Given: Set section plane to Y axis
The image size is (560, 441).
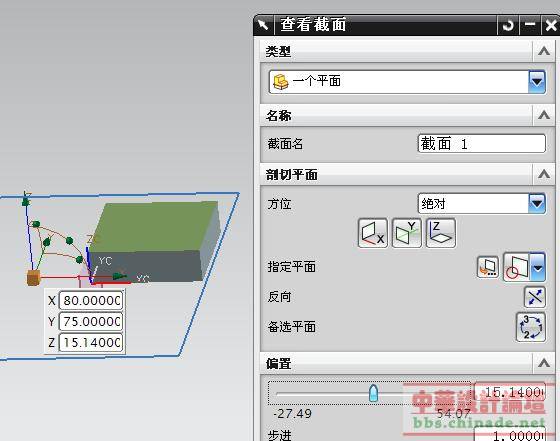Looking at the screenshot, I should [407, 233].
